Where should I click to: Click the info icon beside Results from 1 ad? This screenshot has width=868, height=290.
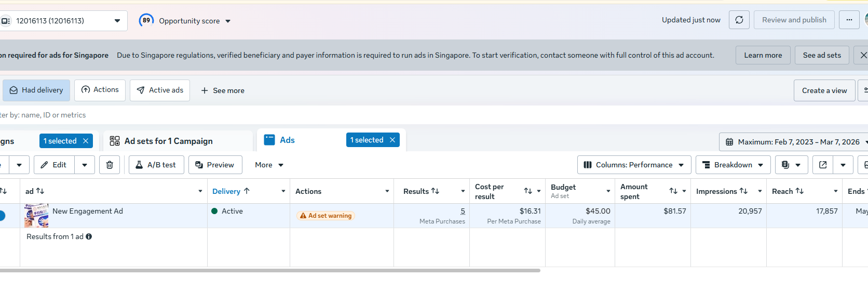[89, 236]
